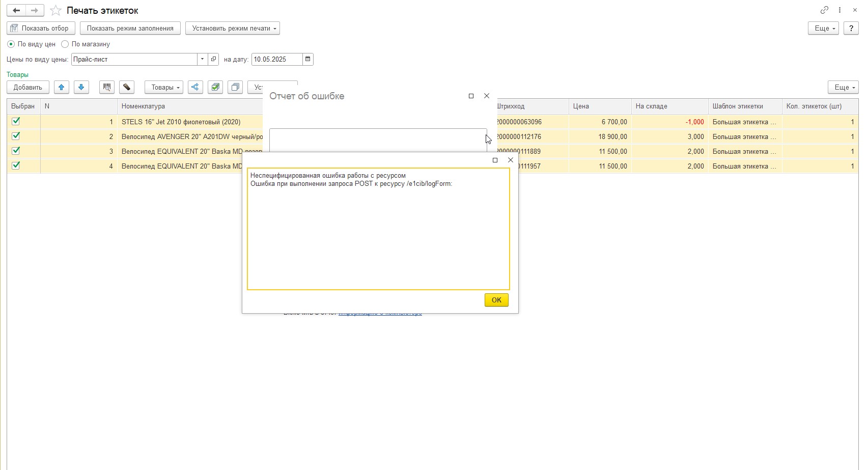868x470 pixels.
Task: Click the 'Показать отбор' button
Action: click(x=41, y=29)
